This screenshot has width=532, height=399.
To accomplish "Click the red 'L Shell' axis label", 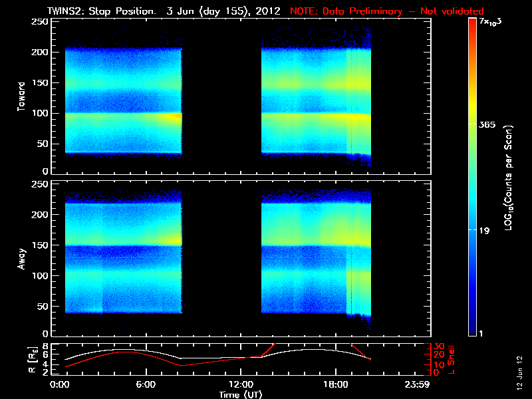I will [x=452, y=360].
